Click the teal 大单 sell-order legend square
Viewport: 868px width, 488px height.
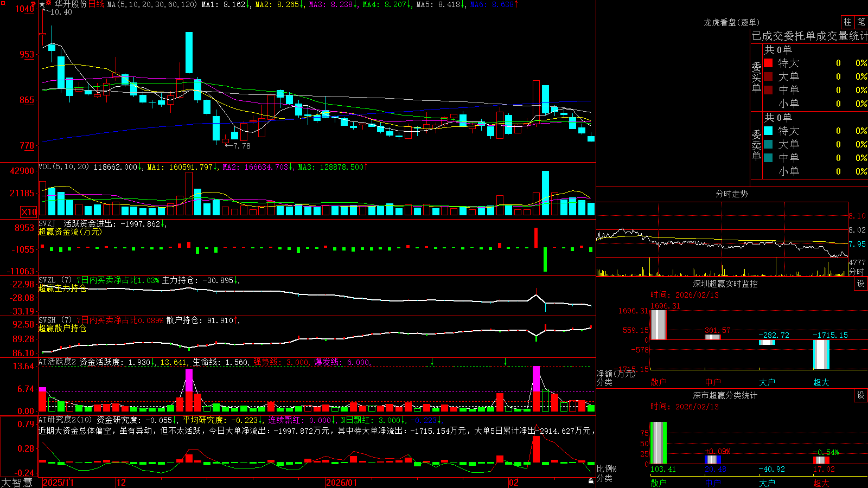pyautogui.click(x=768, y=144)
